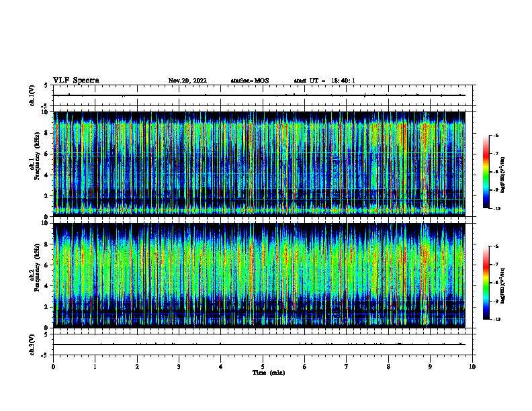Select the "Nov.20, 2022" date label
This screenshot has width=532, height=411.
(x=187, y=81)
